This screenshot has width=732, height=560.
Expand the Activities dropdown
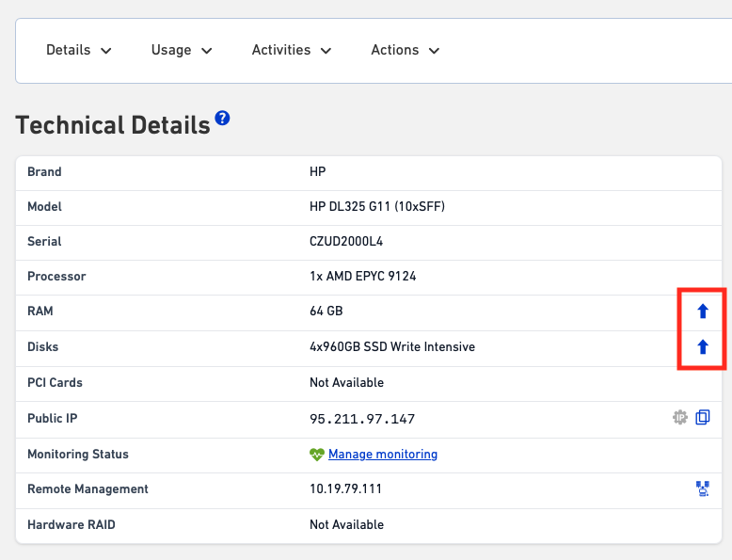[292, 50]
